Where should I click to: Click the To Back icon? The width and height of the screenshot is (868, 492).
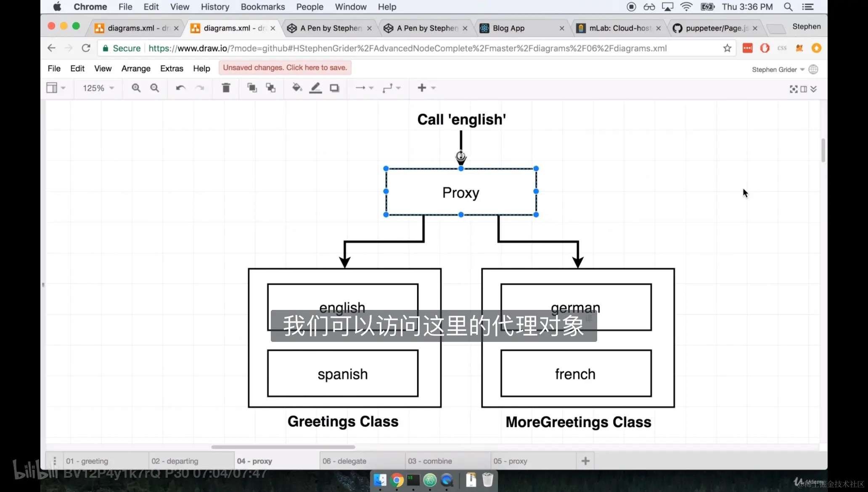(271, 88)
